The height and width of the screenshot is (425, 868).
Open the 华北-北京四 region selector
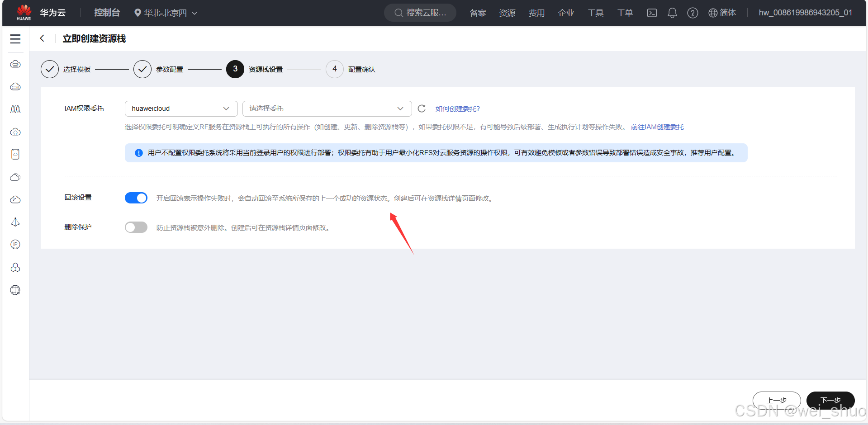(166, 13)
